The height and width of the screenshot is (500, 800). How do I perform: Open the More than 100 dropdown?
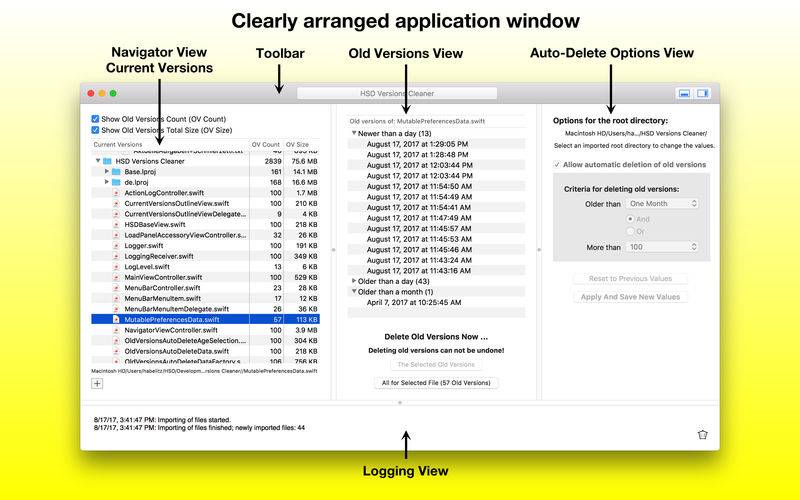(662, 247)
